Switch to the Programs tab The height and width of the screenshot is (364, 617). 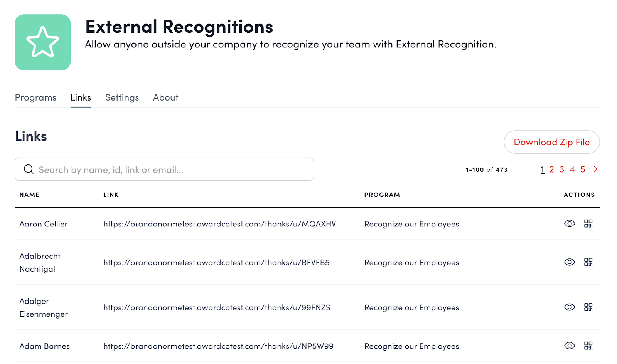point(35,98)
